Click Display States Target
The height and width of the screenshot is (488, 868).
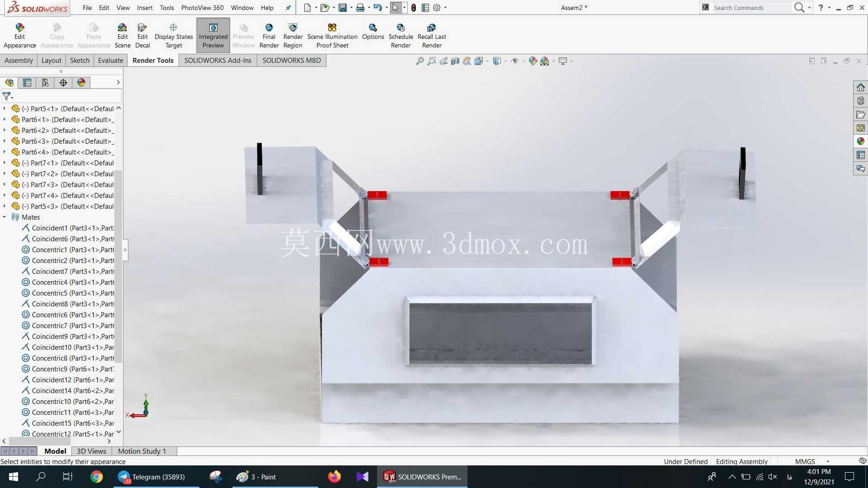pos(174,35)
